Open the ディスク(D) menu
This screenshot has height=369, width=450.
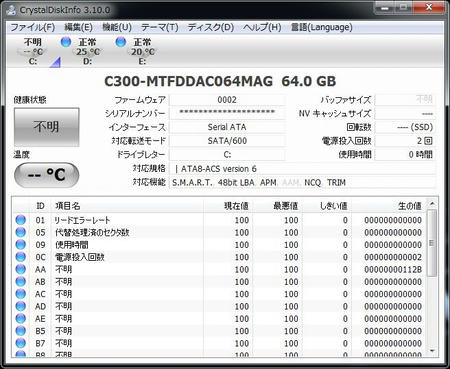pyautogui.click(x=211, y=27)
